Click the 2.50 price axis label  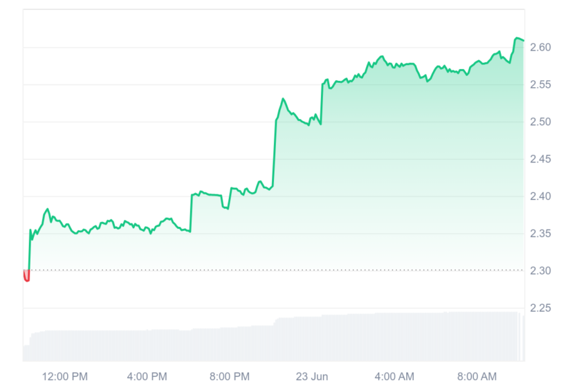click(x=540, y=122)
